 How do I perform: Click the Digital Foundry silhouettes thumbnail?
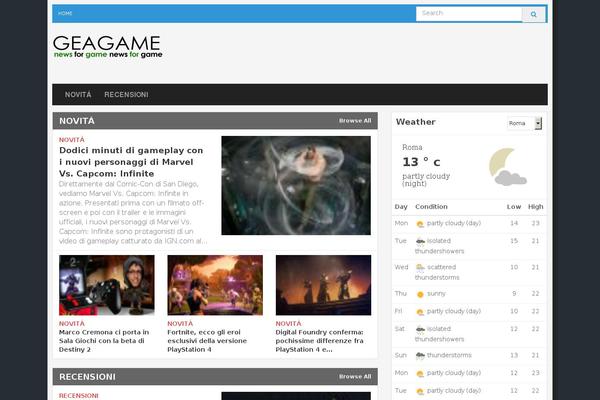323,285
